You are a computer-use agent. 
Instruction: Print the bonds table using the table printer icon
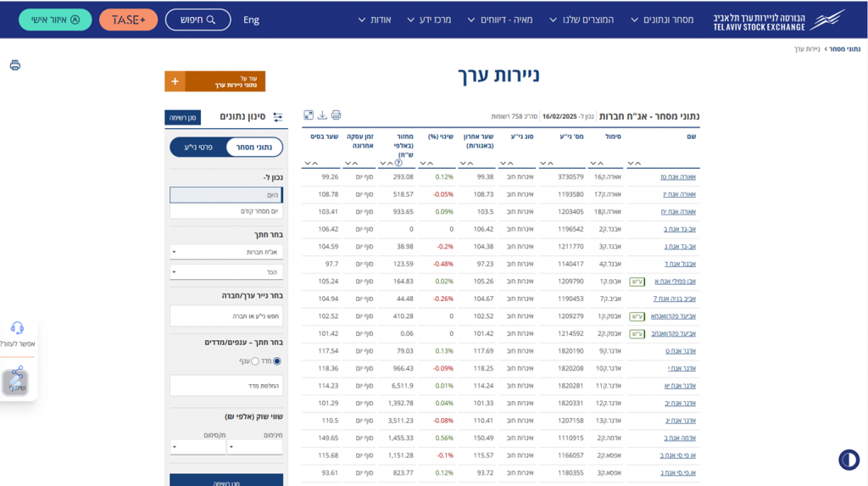pos(336,115)
